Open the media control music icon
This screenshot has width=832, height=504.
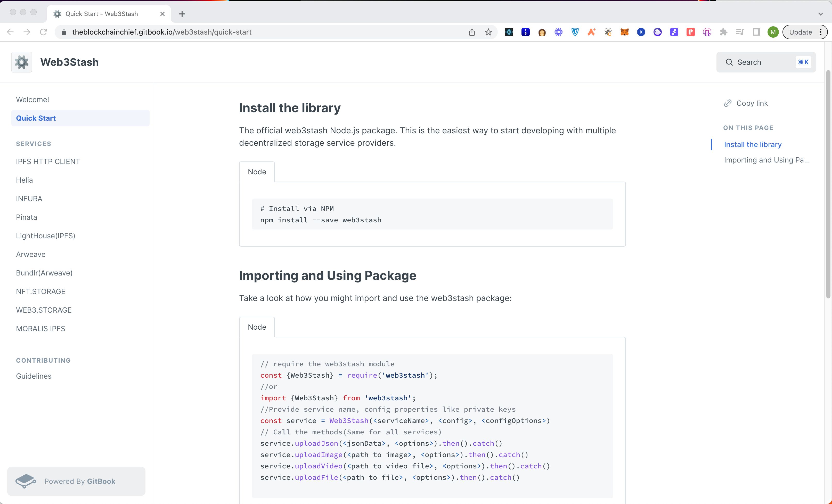click(x=740, y=32)
